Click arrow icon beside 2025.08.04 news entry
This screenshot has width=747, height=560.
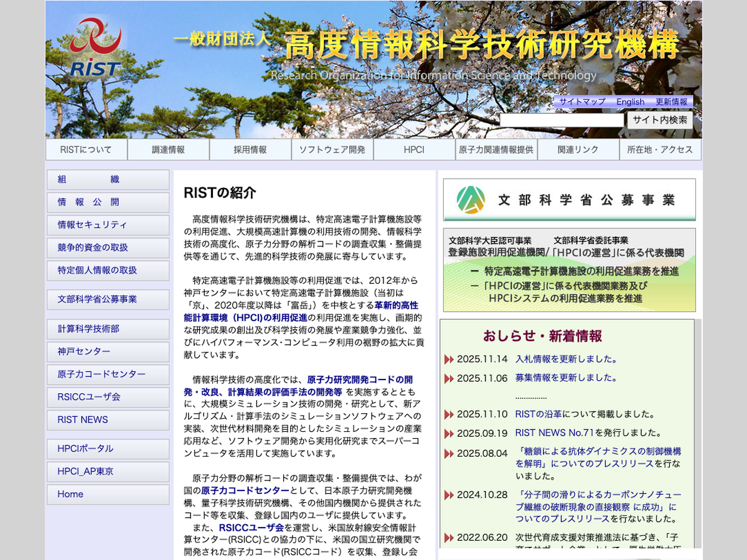point(449,454)
